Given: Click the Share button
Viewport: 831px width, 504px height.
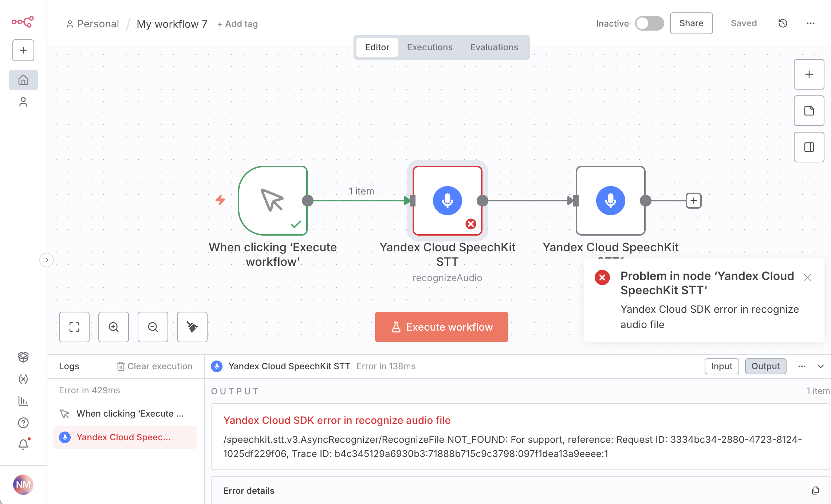Looking at the screenshot, I should coord(691,23).
